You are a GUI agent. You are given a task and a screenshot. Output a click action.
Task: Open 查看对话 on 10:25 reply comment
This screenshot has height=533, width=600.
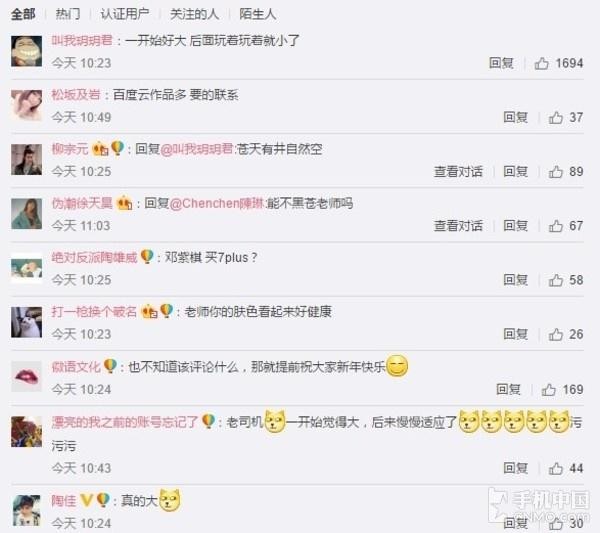[x=458, y=172]
